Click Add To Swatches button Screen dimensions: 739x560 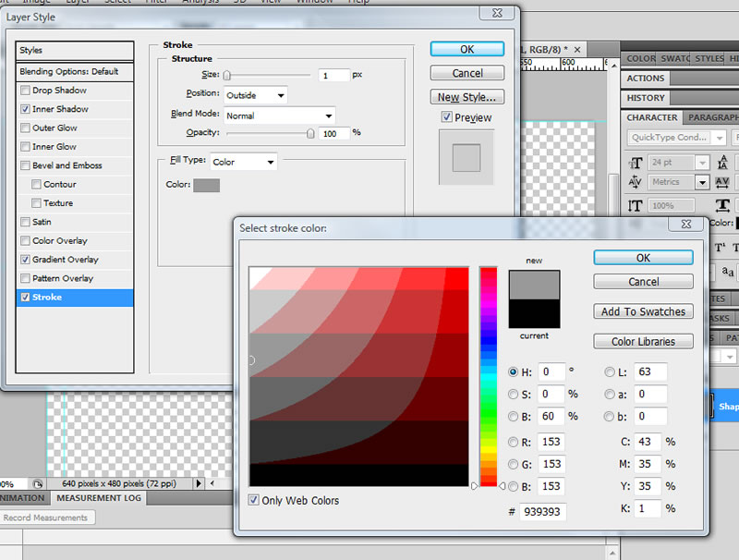tap(643, 311)
